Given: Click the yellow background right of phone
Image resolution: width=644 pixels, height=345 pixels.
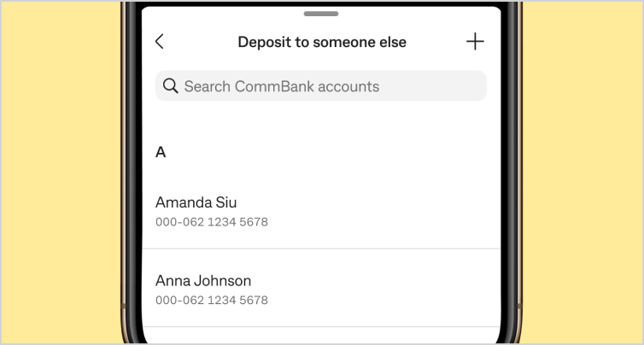Looking at the screenshot, I should [x=581, y=171].
